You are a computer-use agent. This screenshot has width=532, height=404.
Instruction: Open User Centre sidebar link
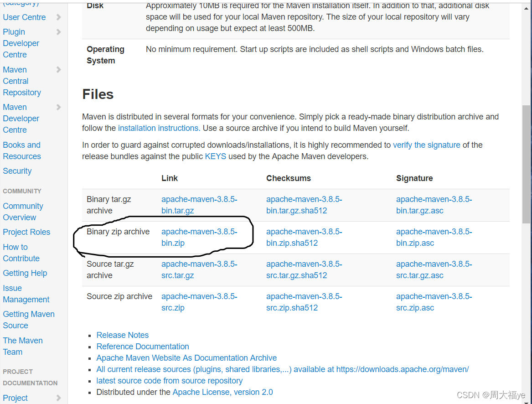(25, 17)
